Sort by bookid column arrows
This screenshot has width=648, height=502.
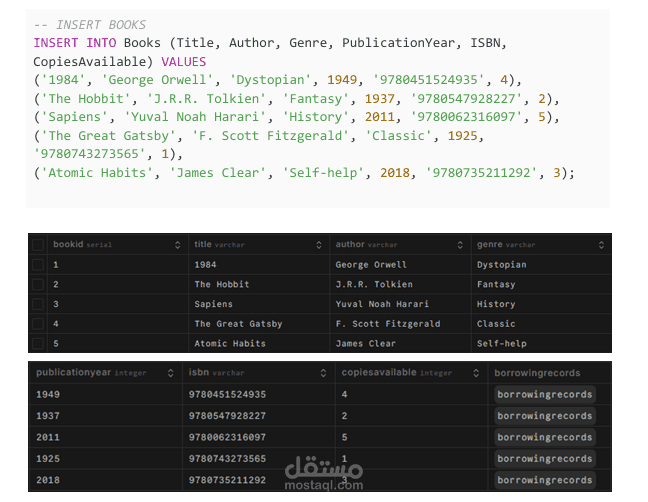point(177,245)
